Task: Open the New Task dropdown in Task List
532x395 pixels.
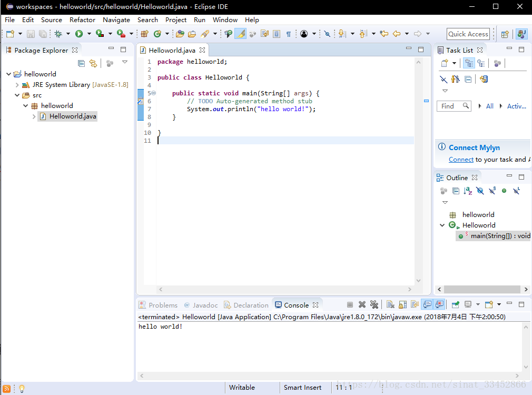Action: (x=454, y=63)
